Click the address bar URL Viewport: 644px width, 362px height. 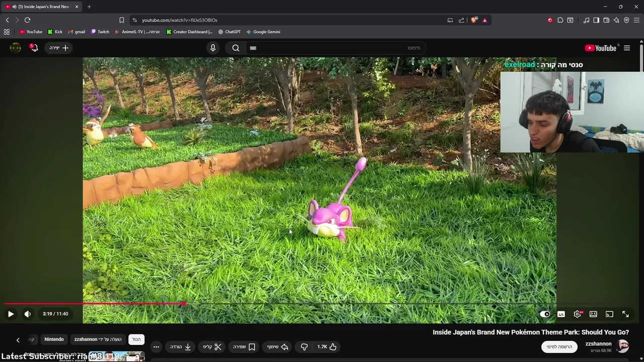coord(180,20)
